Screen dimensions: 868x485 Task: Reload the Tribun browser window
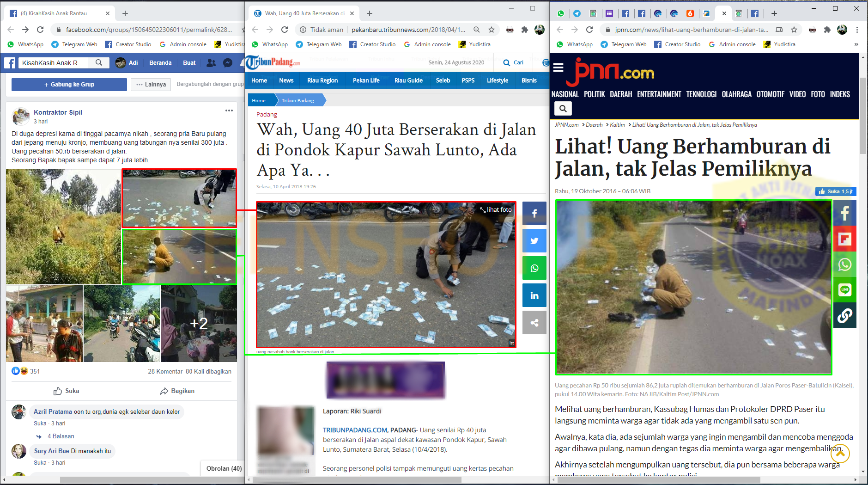285,30
